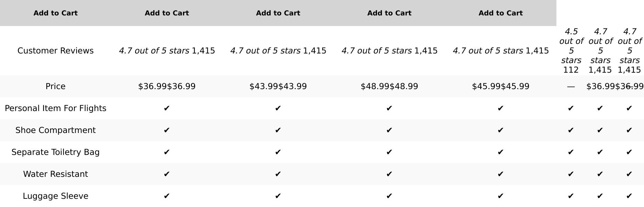Click Shoe Compartment checkmark under $48.99 item
Screen dimensions: 644x207
[389, 130]
